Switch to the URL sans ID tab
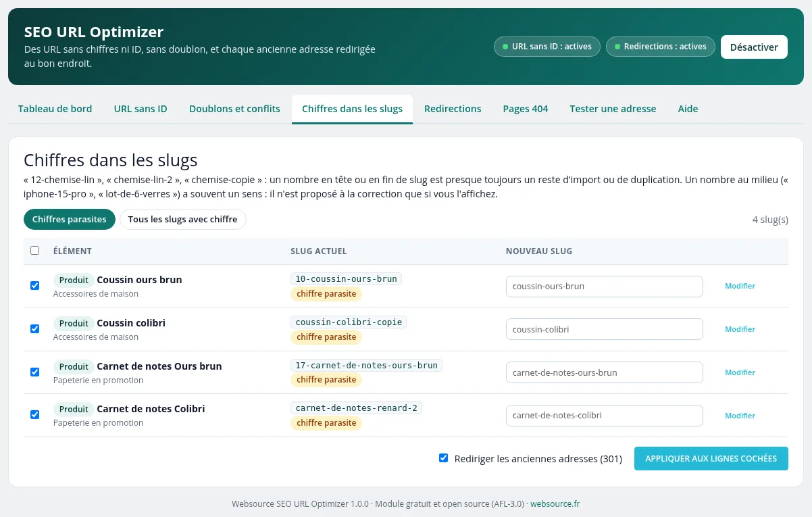 point(141,109)
